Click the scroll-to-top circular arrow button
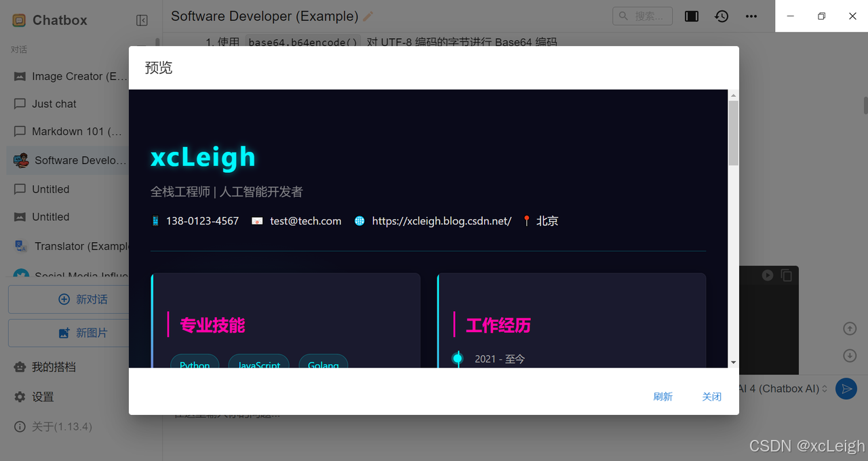 click(x=850, y=329)
